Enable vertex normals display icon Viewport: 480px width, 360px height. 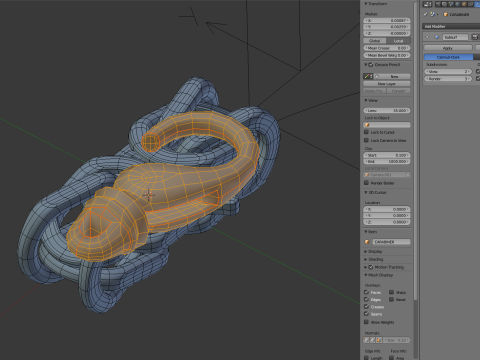pos(366,340)
